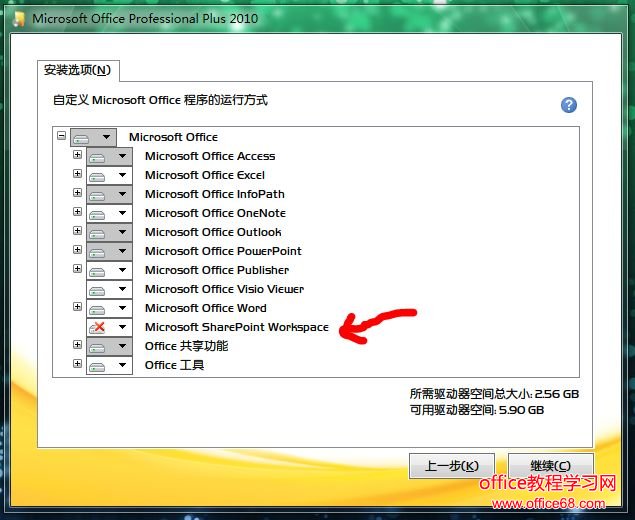The height and width of the screenshot is (520, 635).
Task: Select the Microsoft Office Access label
Action: pos(210,156)
